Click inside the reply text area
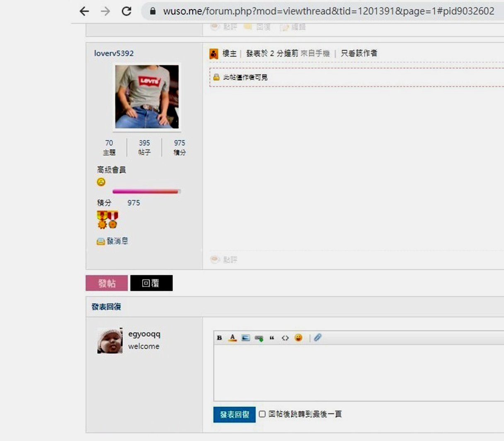This screenshot has height=441, width=504. point(359,373)
